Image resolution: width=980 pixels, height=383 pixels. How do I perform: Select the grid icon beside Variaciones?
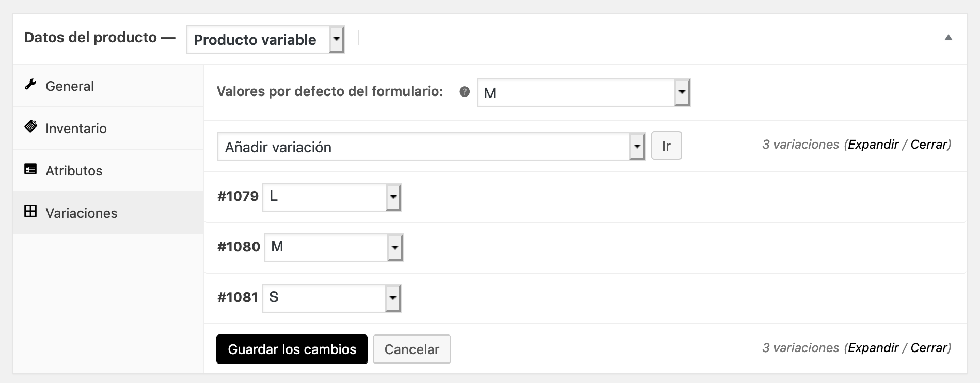[x=29, y=212]
